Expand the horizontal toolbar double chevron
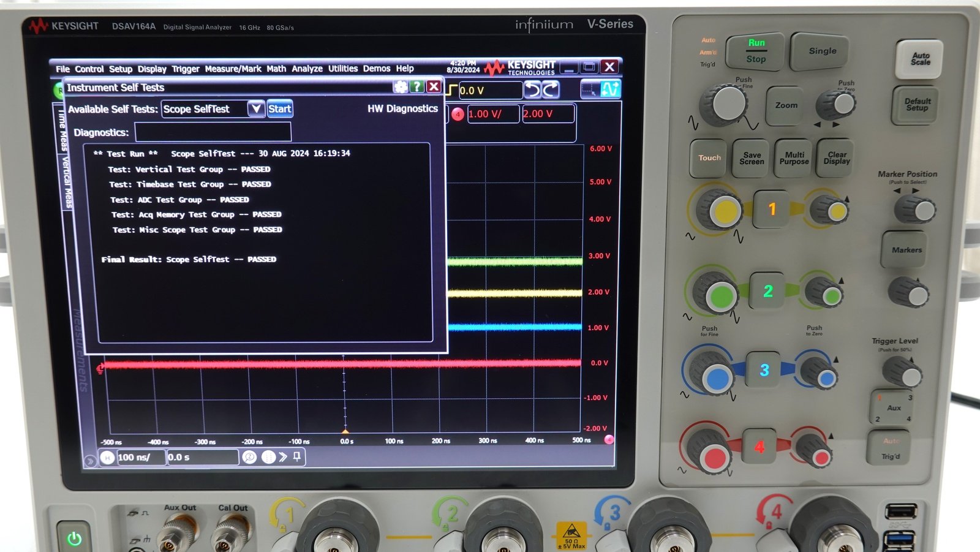Screen dimensions: 980x552 coord(283,457)
